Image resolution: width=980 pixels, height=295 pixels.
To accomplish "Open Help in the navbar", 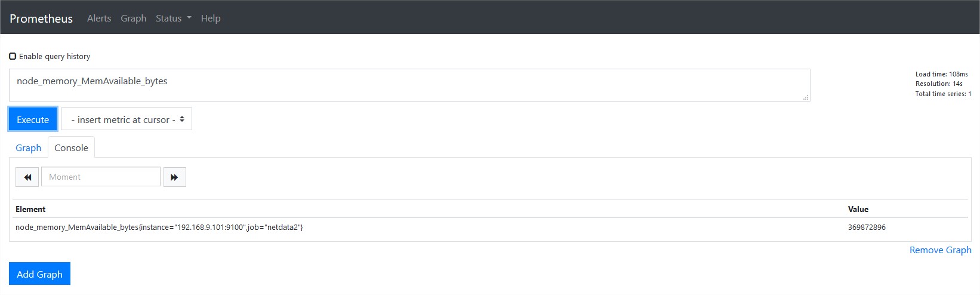I will click(211, 18).
